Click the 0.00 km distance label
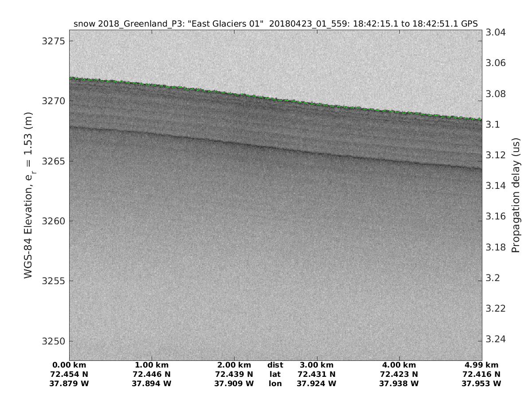Image resolution: width=532 pixels, height=399 pixels. (x=70, y=365)
